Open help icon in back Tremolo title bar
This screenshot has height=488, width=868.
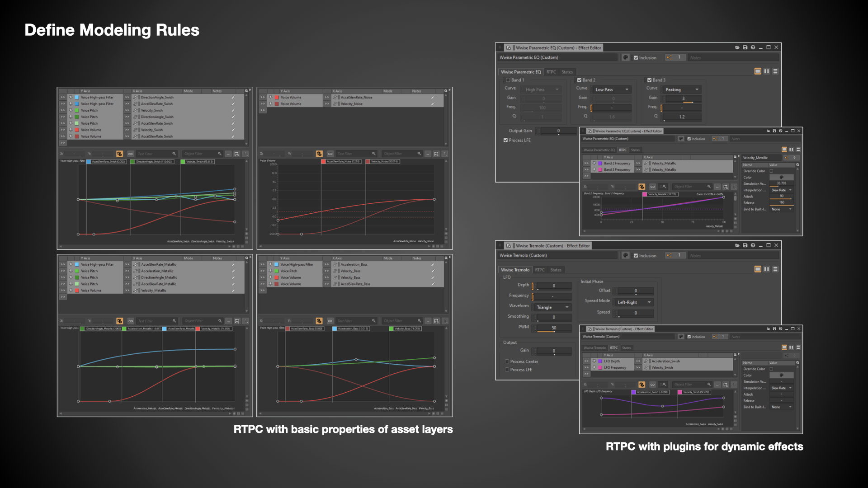coord(753,245)
